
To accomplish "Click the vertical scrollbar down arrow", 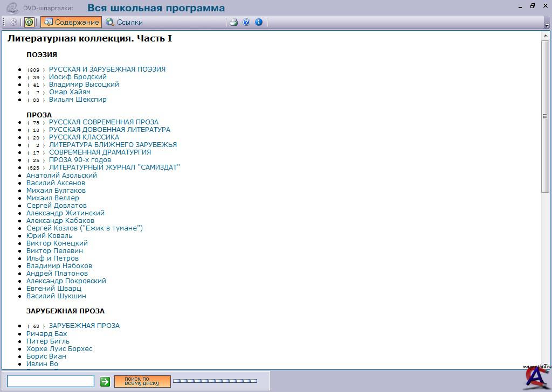I will pos(545,365).
